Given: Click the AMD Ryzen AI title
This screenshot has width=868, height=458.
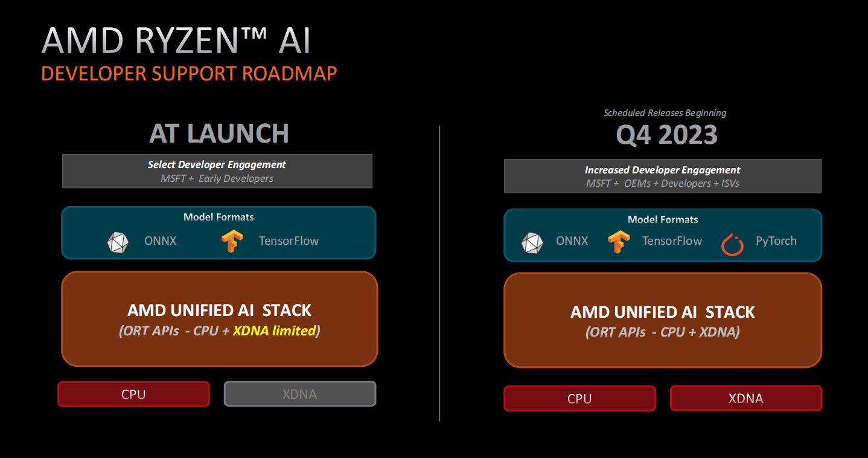Looking at the screenshot, I should [176, 41].
